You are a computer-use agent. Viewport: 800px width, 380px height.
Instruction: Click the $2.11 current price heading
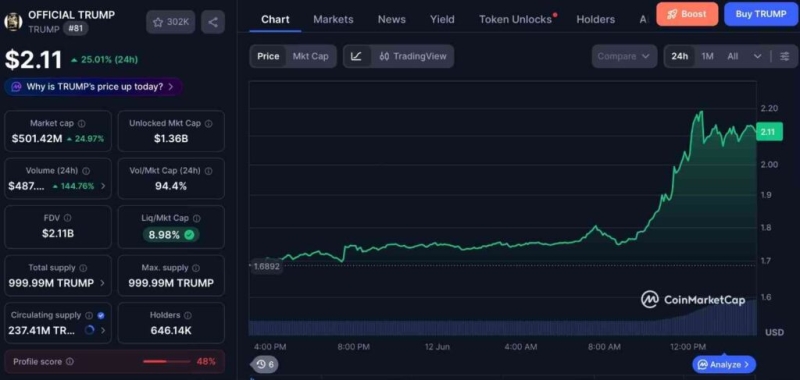[33, 60]
